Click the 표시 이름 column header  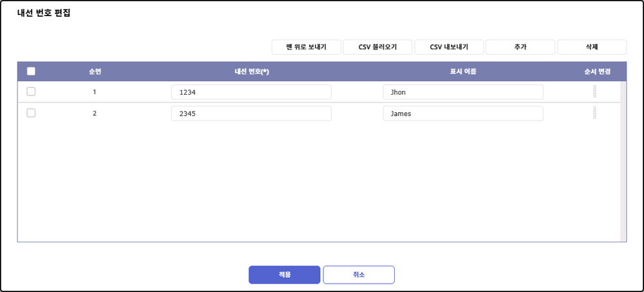(x=462, y=72)
